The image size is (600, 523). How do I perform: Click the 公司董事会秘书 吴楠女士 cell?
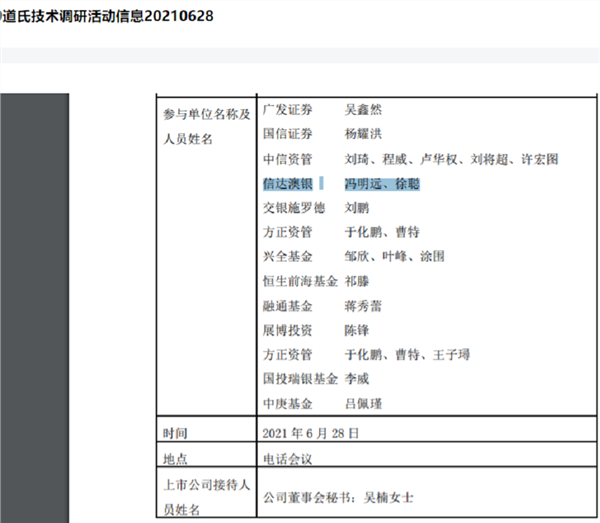pyautogui.click(x=427, y=492)
